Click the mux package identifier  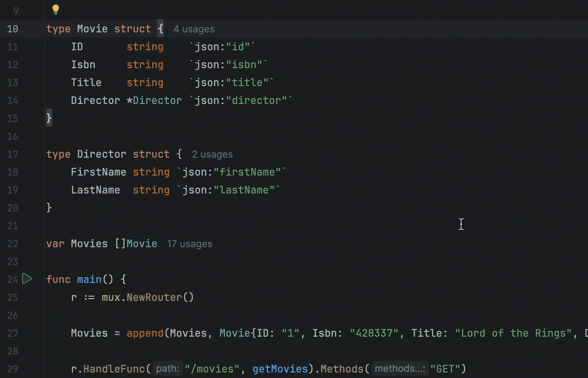click(x=111, y=297)
